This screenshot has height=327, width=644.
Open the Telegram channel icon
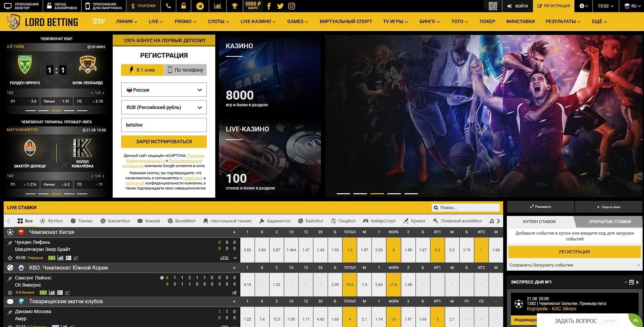(x=200, y=6)
